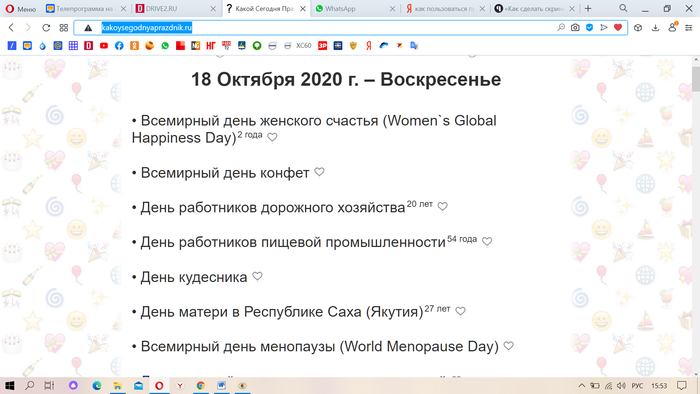Screen dimensions: 700x394
Task: Open the ЗР bookmark
Action: [x=322, y=46]
